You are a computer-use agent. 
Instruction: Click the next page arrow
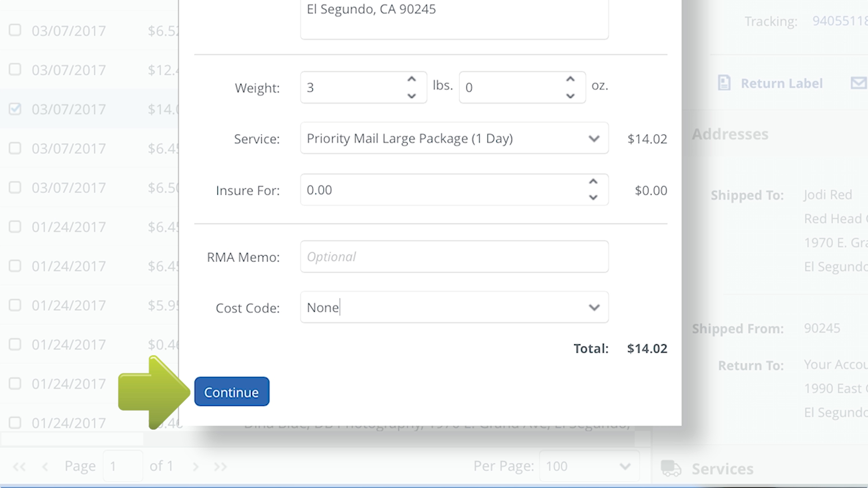[x=196, y=466]
